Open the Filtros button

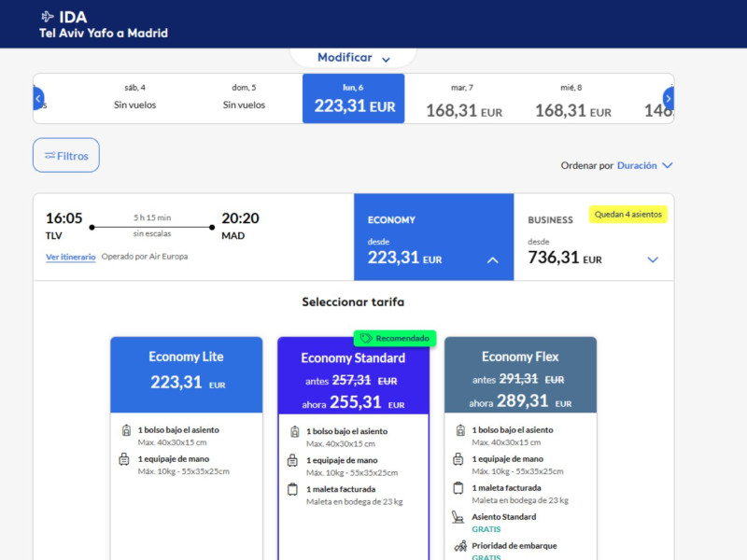pyautogui.click(x=66, y=156)
